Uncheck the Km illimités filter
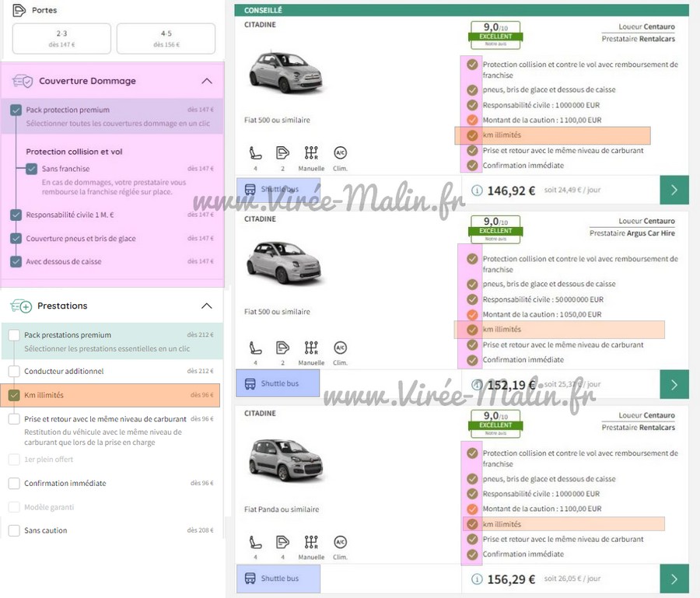The image size is (700, 598). pyautogui.click(x=14, y=395)
